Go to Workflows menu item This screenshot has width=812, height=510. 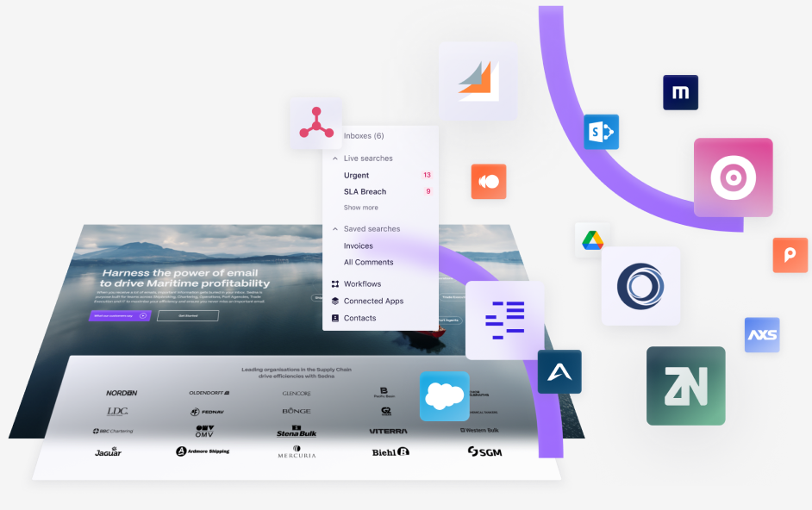pos(363,283)
